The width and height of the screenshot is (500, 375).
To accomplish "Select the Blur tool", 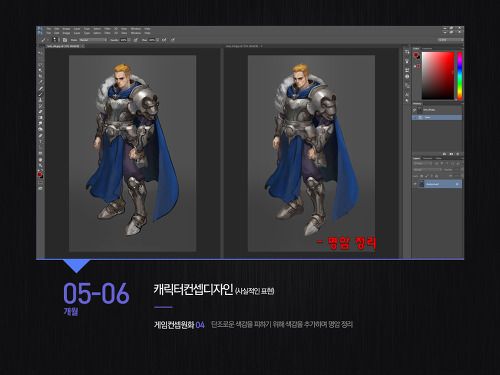I will (x=41, y=123).
